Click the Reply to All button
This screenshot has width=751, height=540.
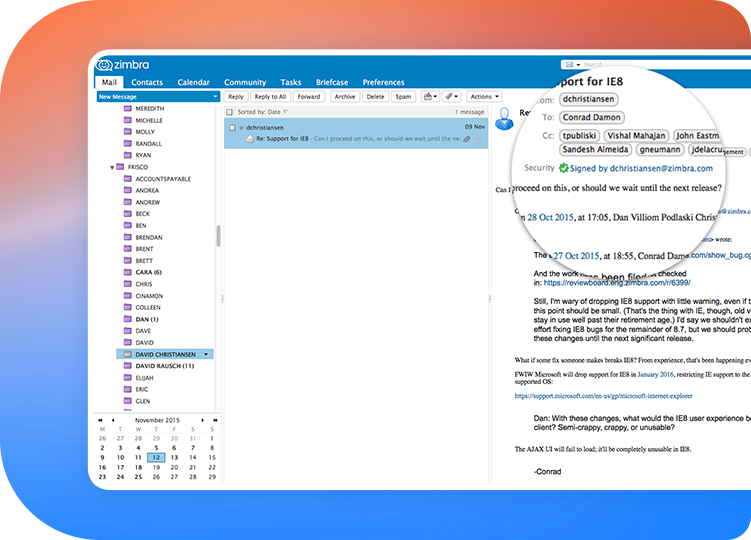(x=270, y=96)
